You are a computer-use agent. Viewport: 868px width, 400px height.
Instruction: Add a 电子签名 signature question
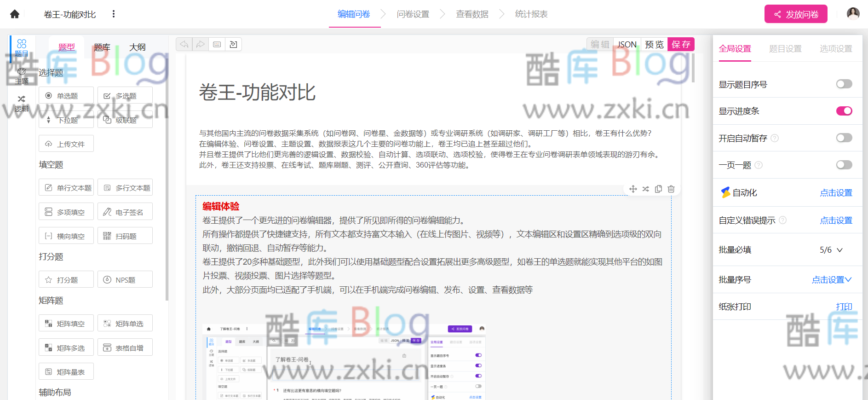[125, 212]
